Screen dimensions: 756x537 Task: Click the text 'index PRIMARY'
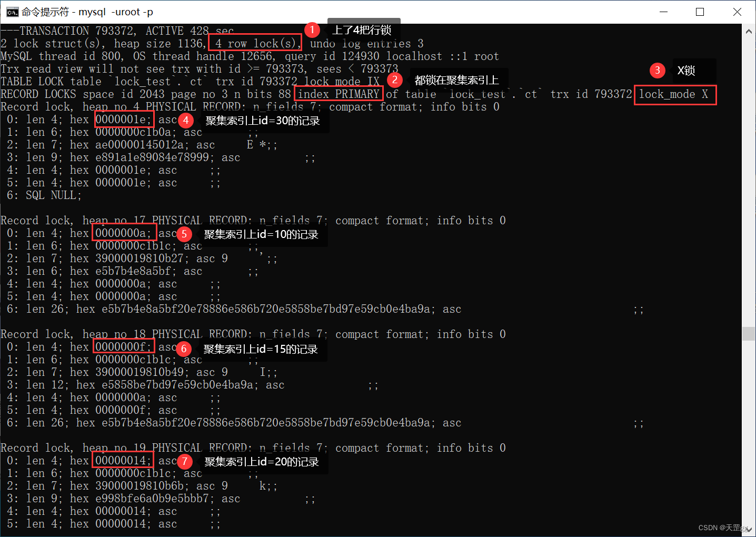click(x=339, y=94)
